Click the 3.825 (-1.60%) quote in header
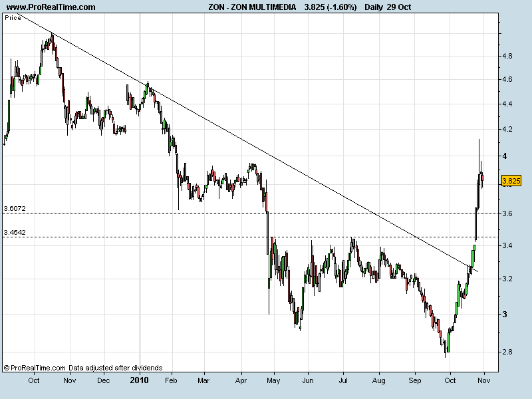The height and width of the screenshot is (399, 532). tap(331, 7)
